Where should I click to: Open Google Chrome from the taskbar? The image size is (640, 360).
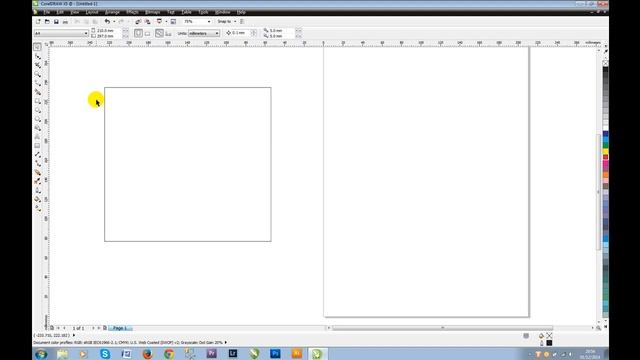[x=169, y=354]
